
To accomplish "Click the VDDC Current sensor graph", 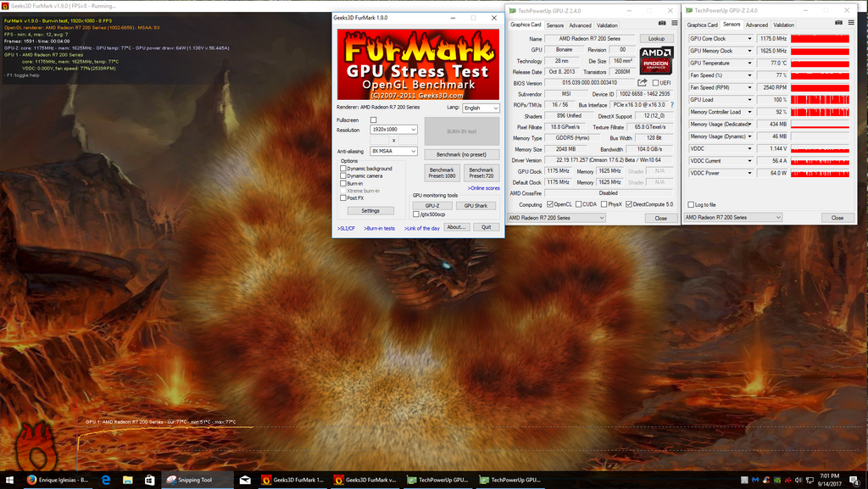I will pos(820,160).
